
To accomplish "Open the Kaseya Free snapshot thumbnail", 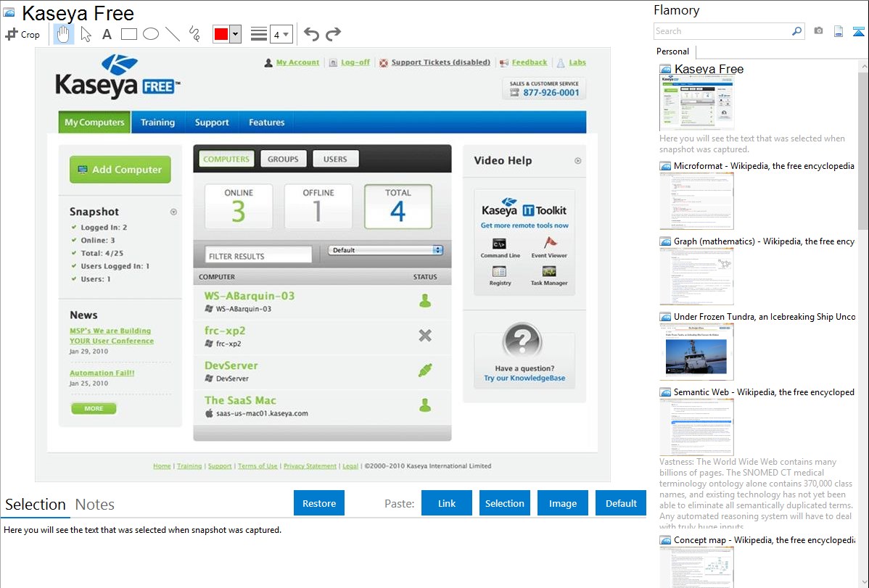I will [x=696, y=102].
